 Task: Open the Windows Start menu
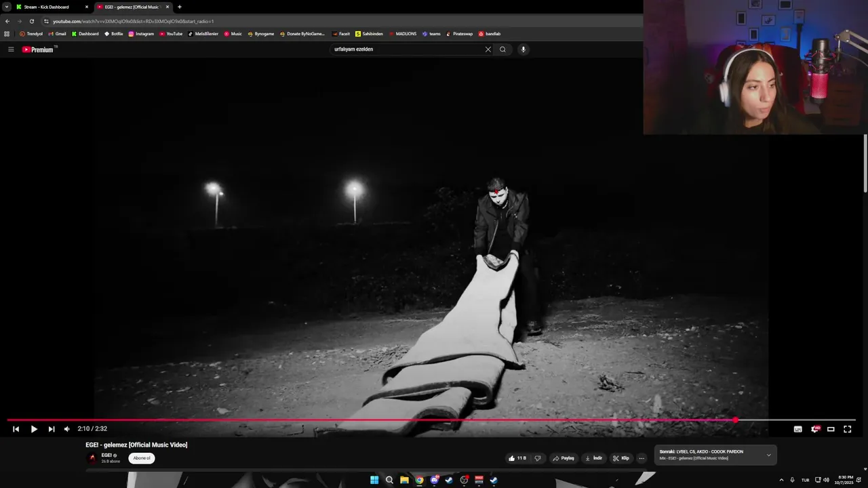click(374, 480)
